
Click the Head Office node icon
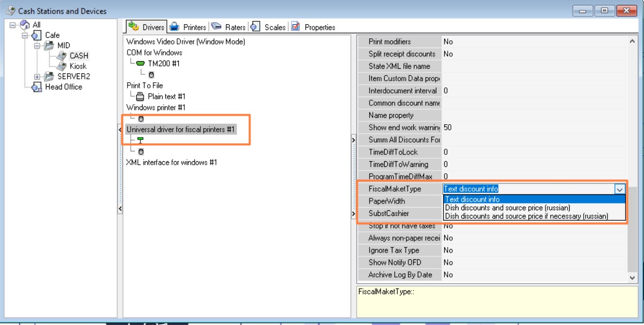[37, 87]
